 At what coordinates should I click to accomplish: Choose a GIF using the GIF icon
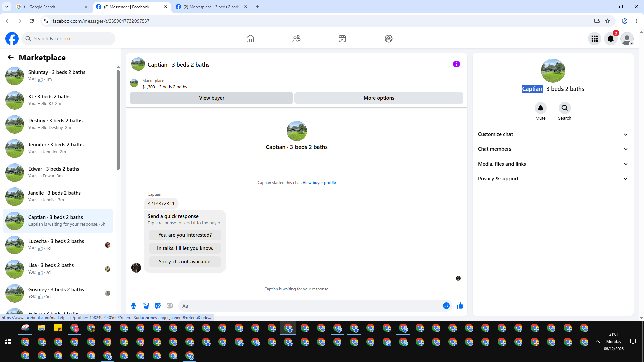[x=170, y=306]
